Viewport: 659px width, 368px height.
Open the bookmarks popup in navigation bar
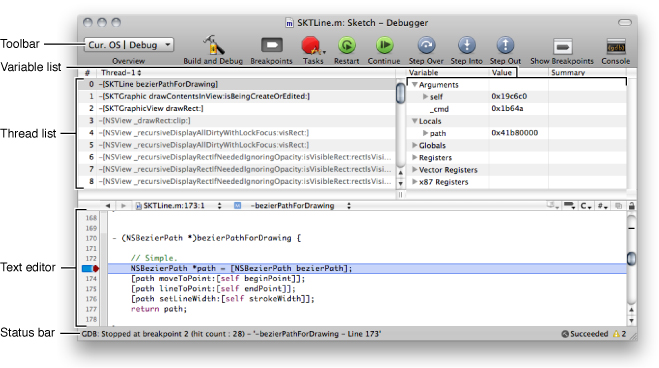point(552,205)
